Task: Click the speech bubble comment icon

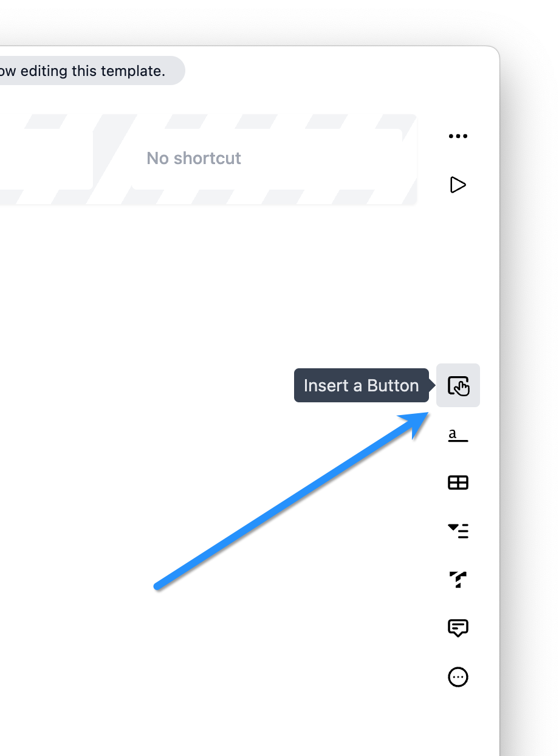Action: tap(458, 628)
